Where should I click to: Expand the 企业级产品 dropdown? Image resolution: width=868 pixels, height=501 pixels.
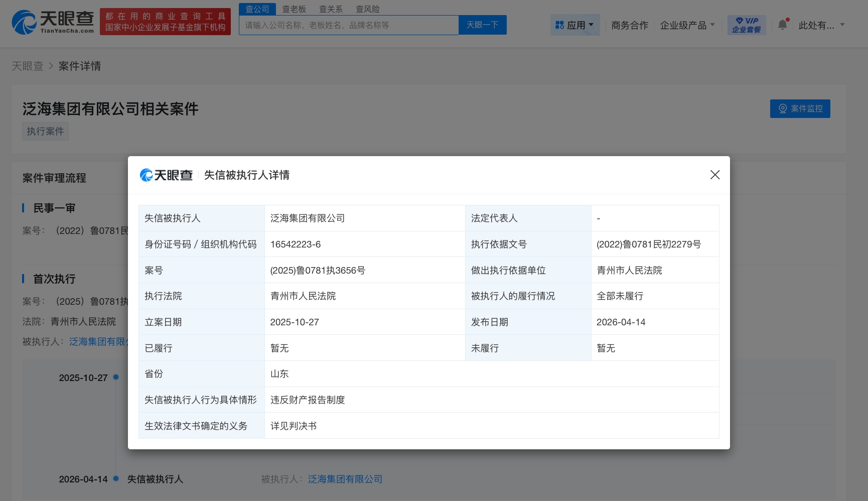click(687, 25)
